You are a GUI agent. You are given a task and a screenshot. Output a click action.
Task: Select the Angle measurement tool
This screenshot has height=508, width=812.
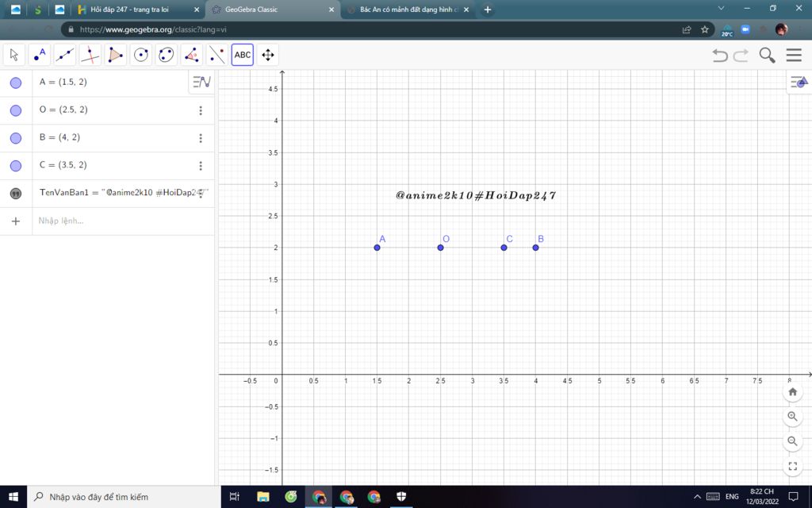pos(192,55)
